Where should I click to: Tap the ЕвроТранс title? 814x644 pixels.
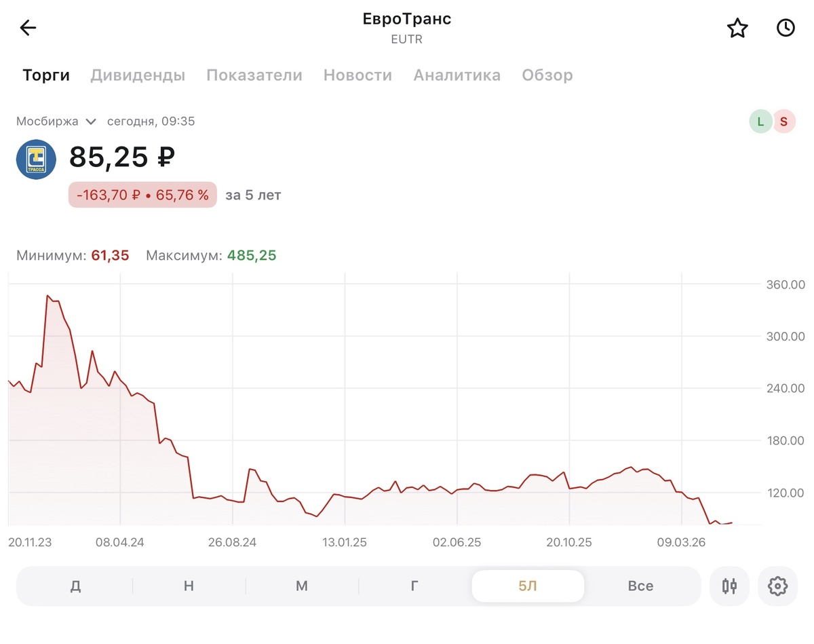(407, 19)
